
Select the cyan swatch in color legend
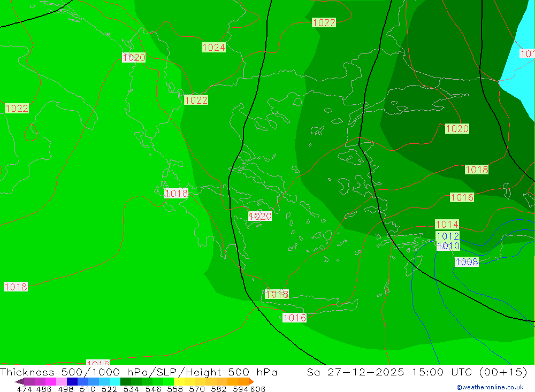tap(115, 382)
